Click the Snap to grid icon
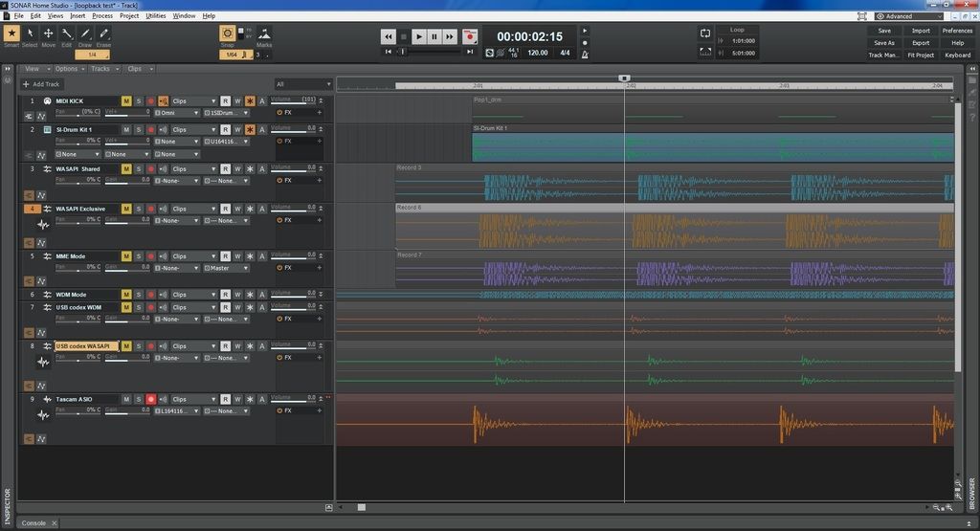The width and height of the screenshot is (980, 531). [228, 33]
